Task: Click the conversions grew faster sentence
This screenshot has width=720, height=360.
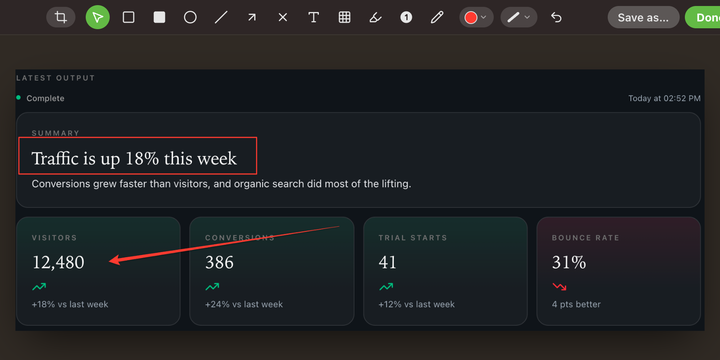Action: coord(221,185)
